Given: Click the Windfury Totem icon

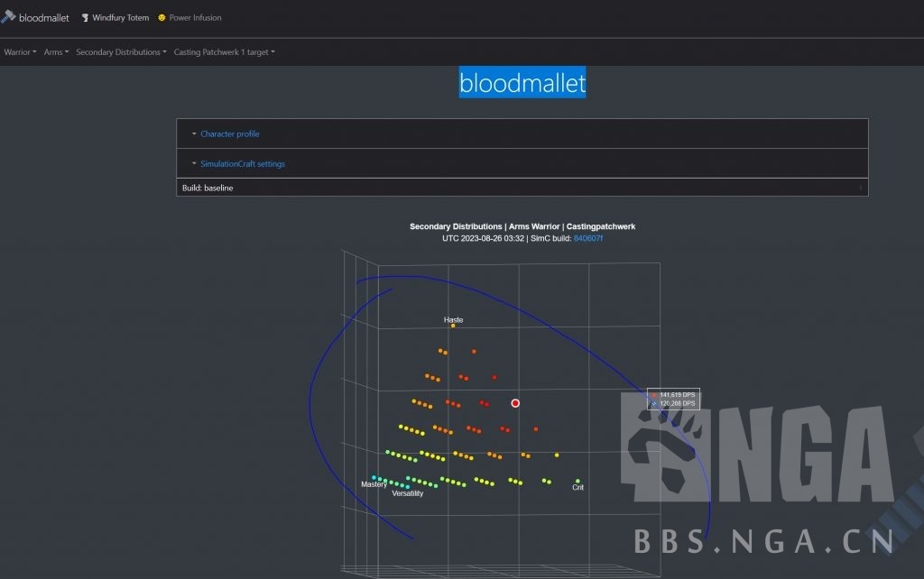Looking at the screenshot, I should click(x=85, y=18).
